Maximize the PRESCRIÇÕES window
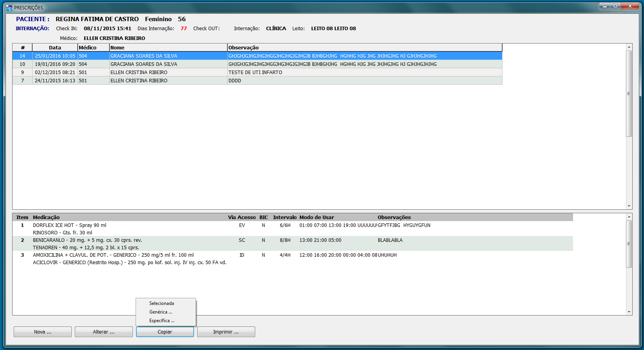644x350 pixels. 615,6
